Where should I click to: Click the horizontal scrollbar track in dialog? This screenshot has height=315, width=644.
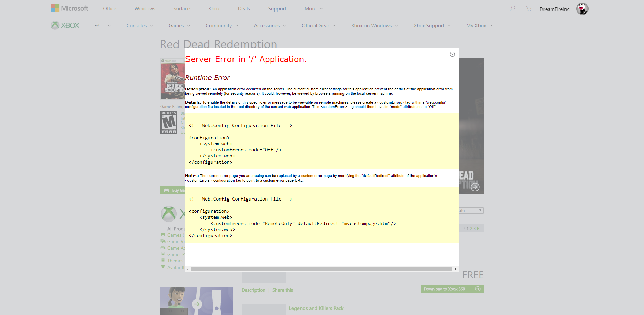point(321,269)
